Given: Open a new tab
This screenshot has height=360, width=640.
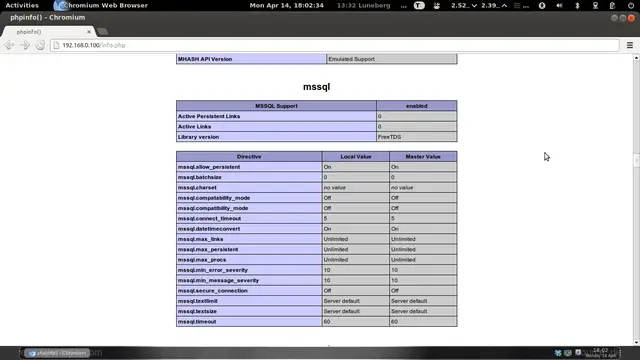Looking at the screenshot, I should coord(103,31).
